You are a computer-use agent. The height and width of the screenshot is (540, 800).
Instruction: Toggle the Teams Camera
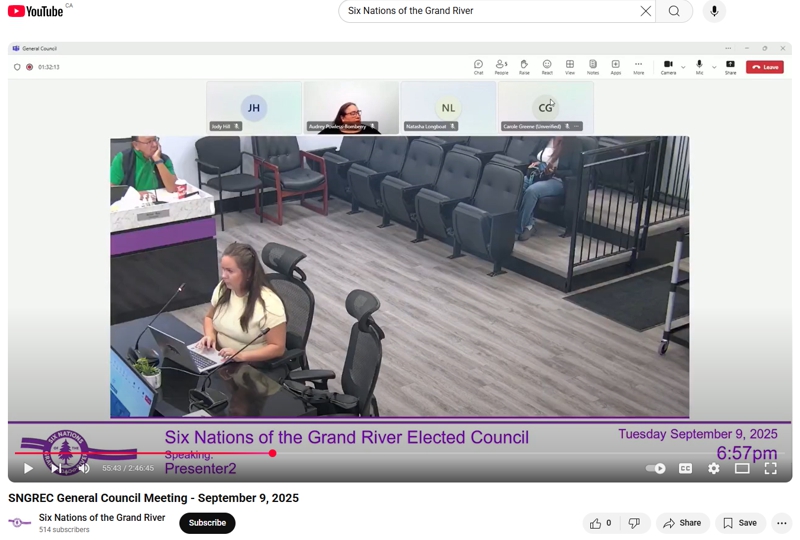point(668,67)
